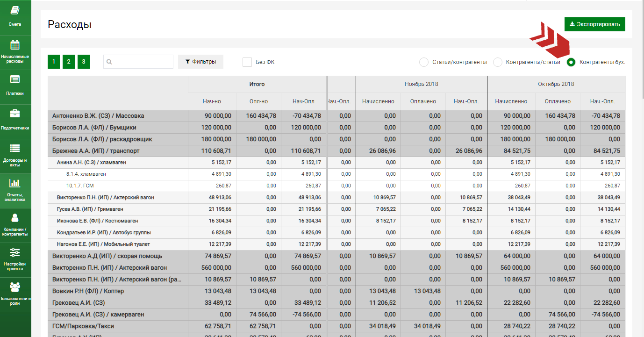Open the Смета section icon
Viewport: 644px width, 337px height.
click(x=15, y=10)
